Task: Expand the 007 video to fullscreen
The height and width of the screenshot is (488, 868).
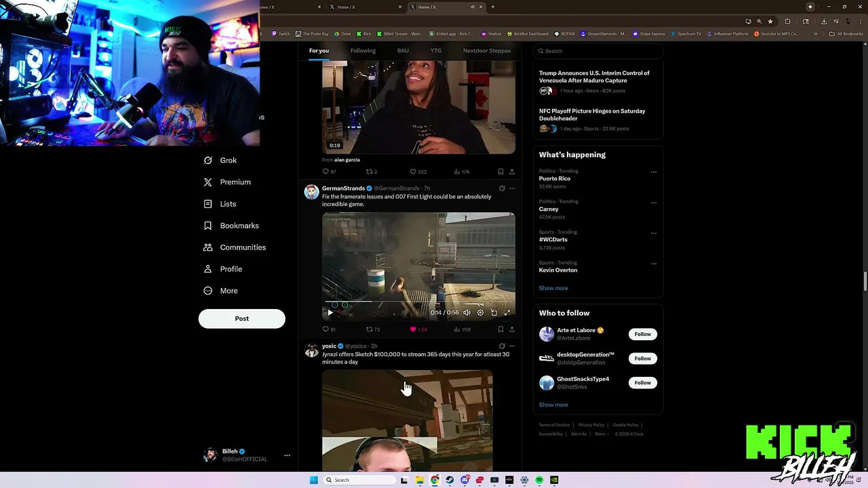Action: (x=507, y=312)
